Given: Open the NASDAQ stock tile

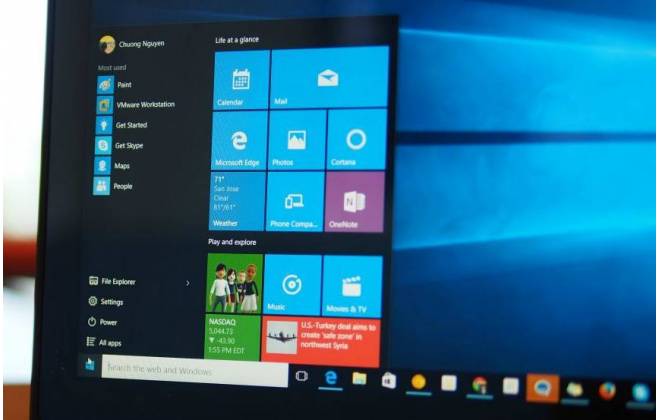Looking at the screenshot, I should (234, 341).
